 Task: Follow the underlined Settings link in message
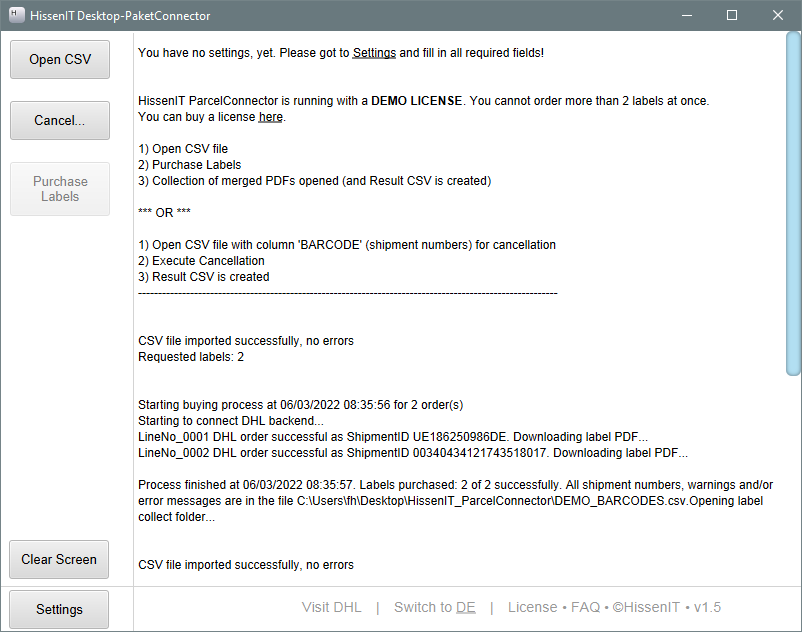coord(374,53)
